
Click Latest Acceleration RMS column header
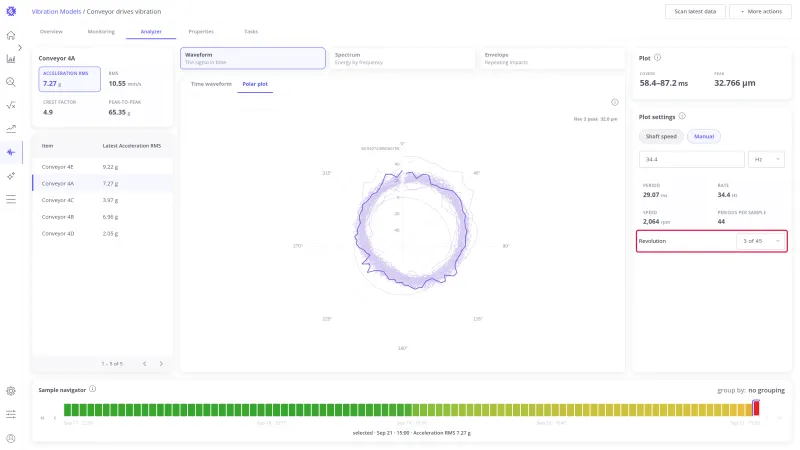(x=132, y=146)
